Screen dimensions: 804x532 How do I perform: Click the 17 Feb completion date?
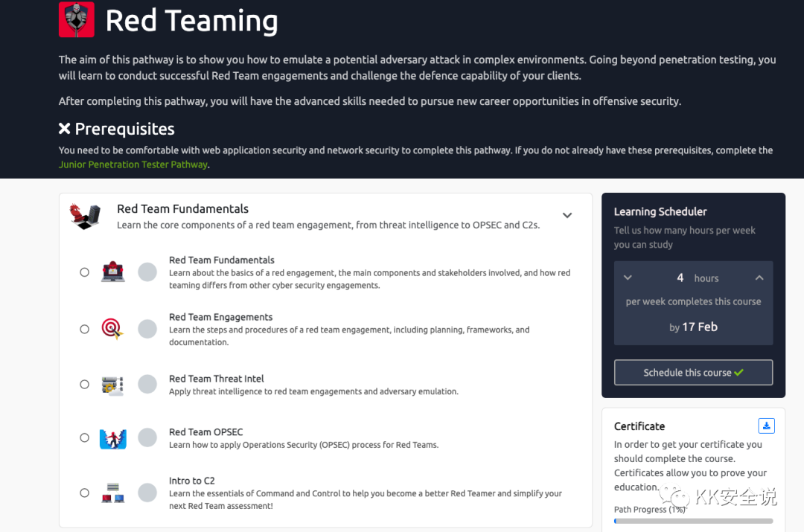tap(699, 327)
